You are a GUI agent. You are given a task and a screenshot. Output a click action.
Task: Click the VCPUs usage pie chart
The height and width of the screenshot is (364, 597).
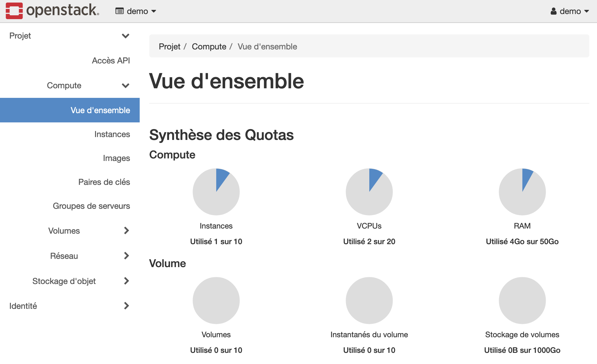369,192
